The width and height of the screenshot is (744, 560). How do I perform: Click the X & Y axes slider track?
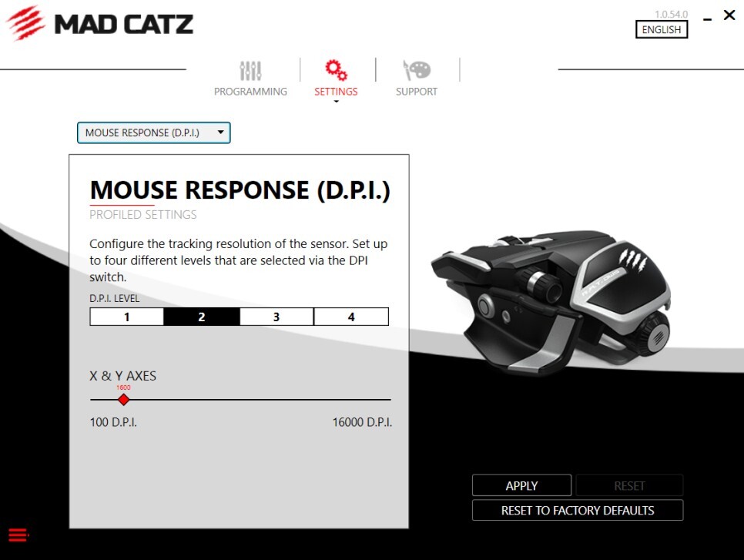(240, 400)
